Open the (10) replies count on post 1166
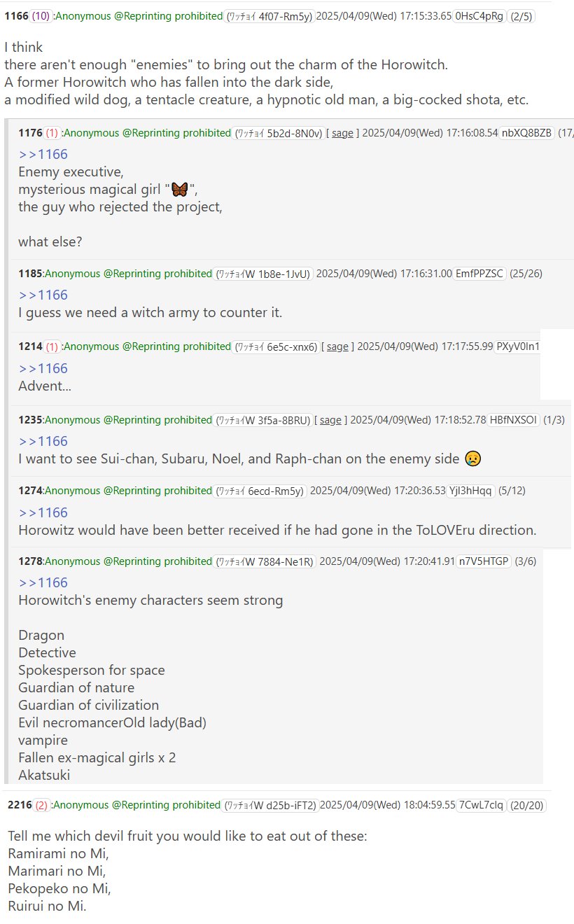This screenshot has height=924, width=574. coord(41,16)
